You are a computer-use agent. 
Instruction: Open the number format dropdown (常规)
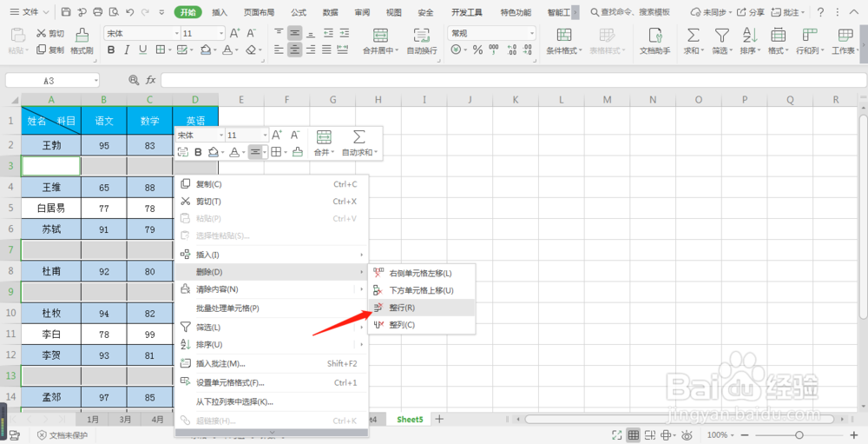point(532,33)
